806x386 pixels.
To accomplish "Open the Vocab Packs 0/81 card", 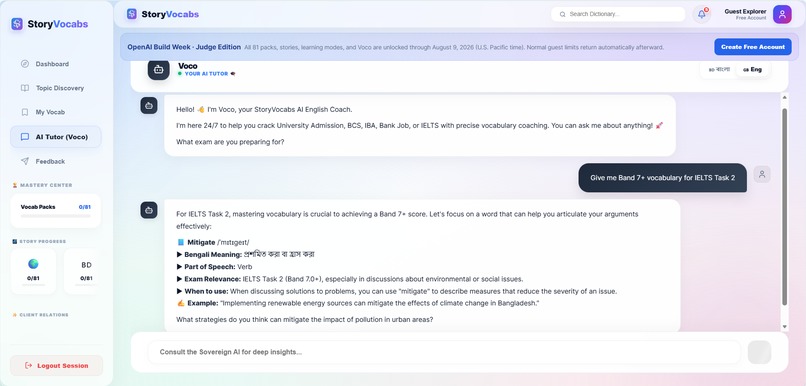I will (56, 211).
